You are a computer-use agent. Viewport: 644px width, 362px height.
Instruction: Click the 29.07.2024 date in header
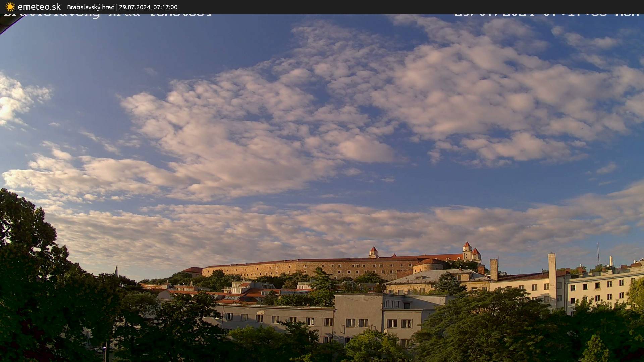click(x=135, y=7)
